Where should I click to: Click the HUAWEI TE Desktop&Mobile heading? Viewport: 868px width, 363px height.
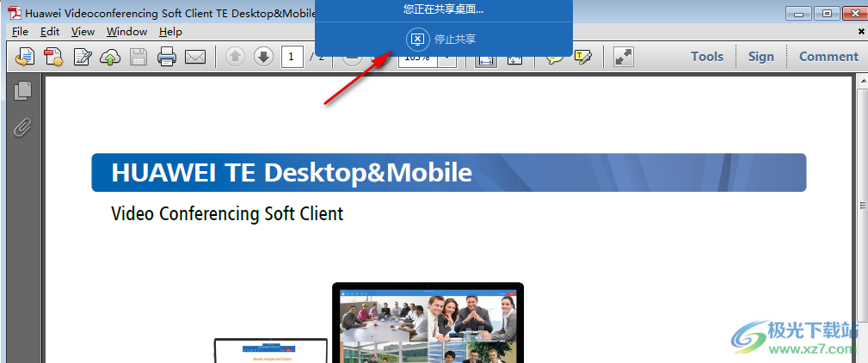pyautogui.click(x=292, y=173)
